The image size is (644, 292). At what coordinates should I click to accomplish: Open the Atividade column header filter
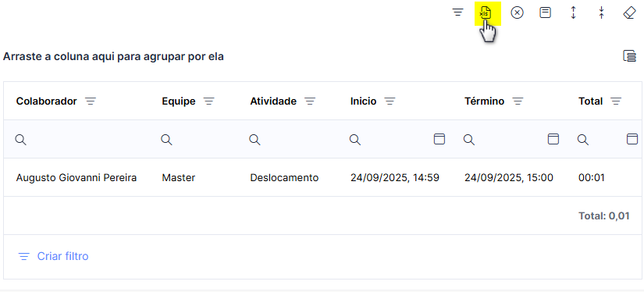coord(310,101)
